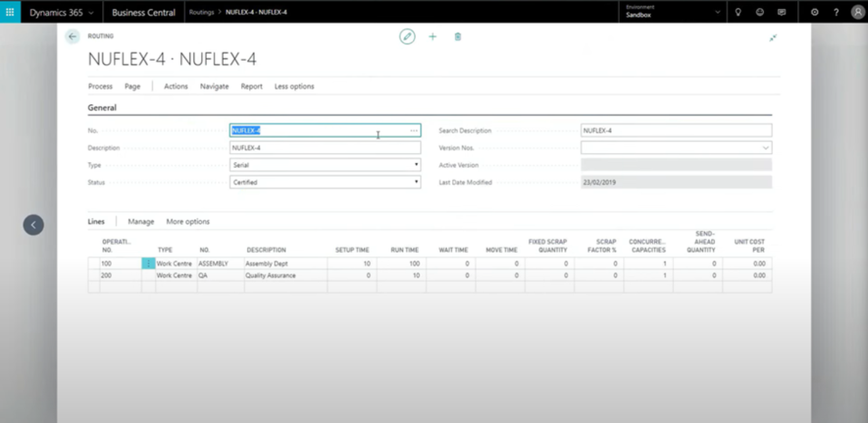Click the Work Centre type cell for operation 200
Viewport: 868px width, 423px height.
[176, 275]
